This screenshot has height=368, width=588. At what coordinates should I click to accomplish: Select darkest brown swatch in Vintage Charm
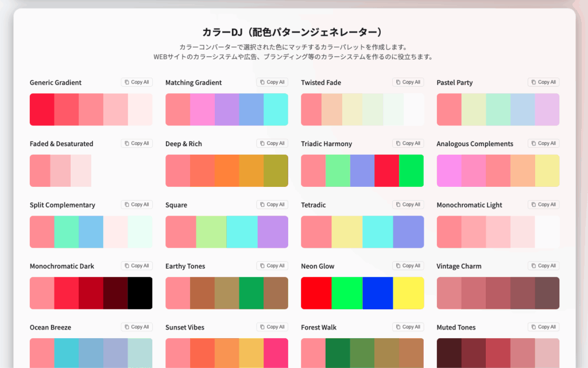tap(547, 293)
